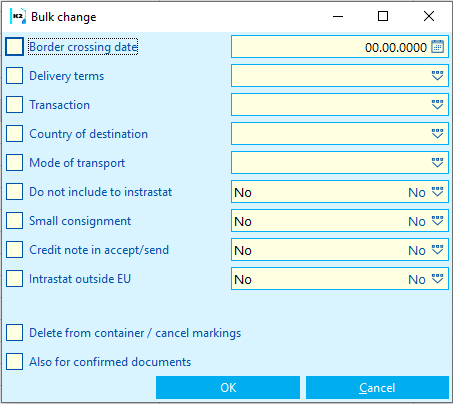Open Country of destination lookup icon
The image size is (453, 404).
437,134
